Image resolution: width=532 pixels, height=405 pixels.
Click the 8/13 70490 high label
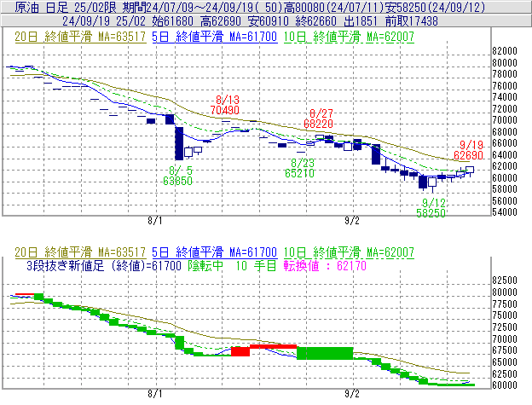pos(225,105)
